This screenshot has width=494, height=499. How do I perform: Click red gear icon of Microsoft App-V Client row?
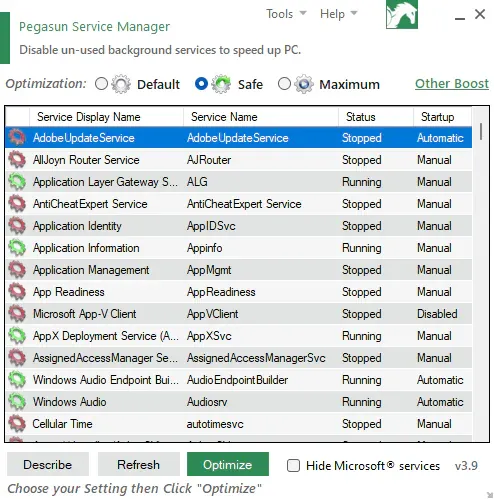pyautogui.click(x=17, y=313)
